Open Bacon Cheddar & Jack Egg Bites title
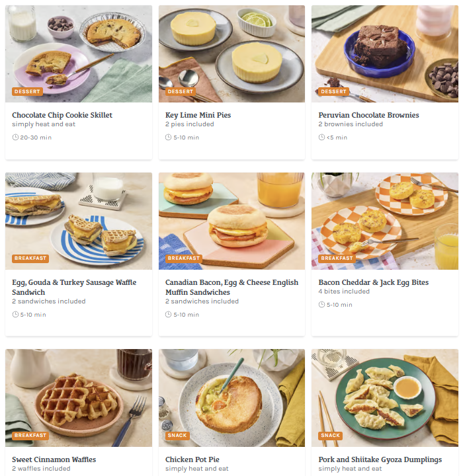Screen dimensions: 463x476 click(374, 282)
